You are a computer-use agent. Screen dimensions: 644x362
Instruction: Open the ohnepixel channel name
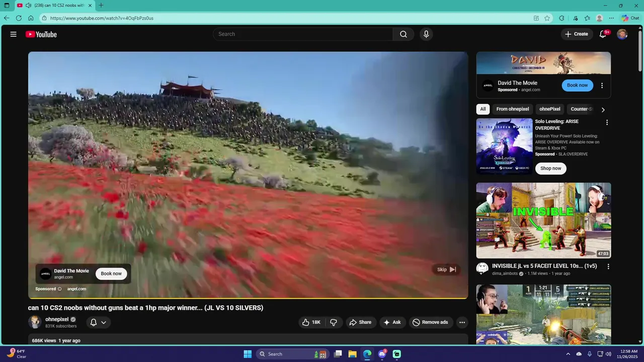(x=57, y=319)
